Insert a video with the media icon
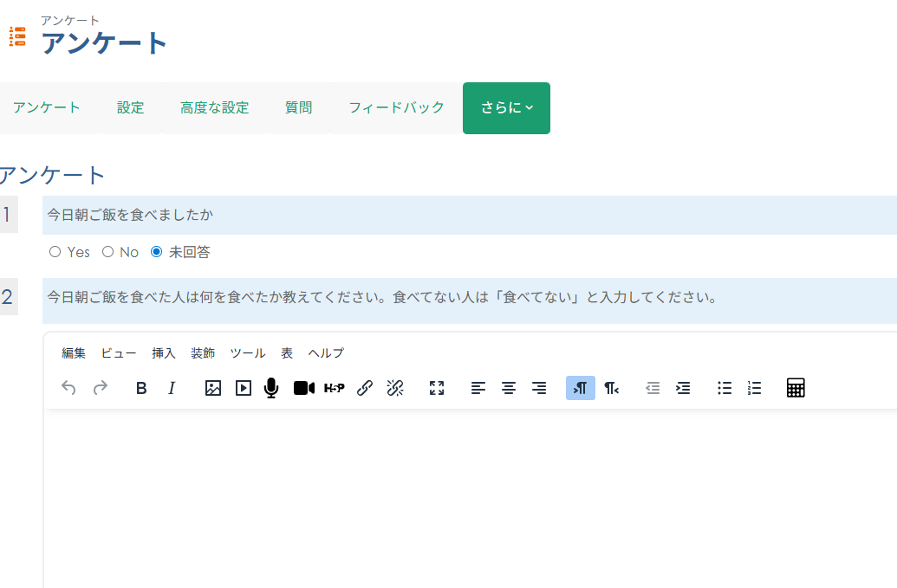 pos(243,388)
